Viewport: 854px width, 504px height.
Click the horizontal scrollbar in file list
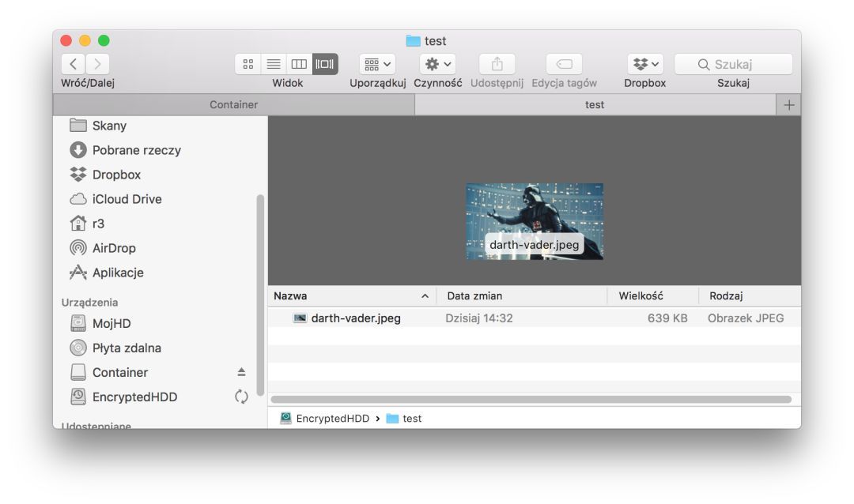click(x=530, y=400)
